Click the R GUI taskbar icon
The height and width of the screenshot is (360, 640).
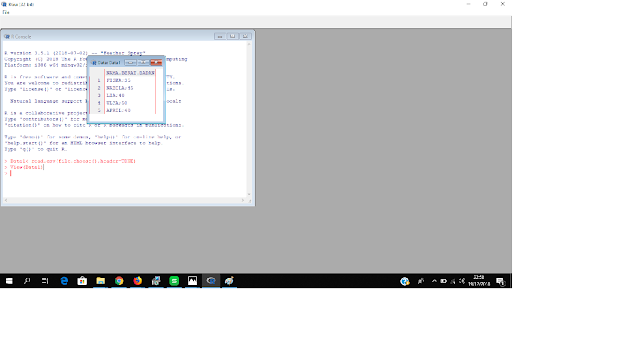pyautogui.click(x=211, y=281)
